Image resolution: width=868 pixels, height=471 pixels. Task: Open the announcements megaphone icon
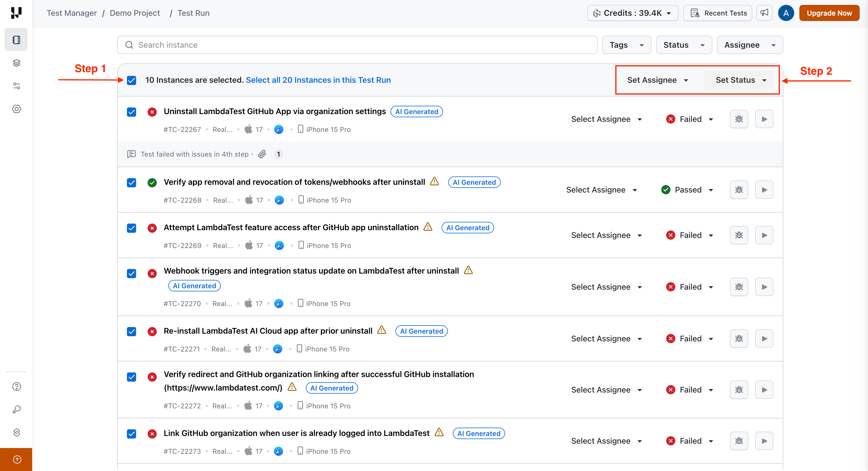(764, 13)
